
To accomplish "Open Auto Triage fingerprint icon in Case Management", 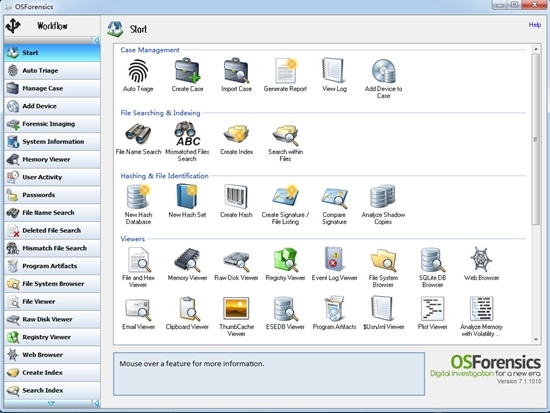I will 138,71.
